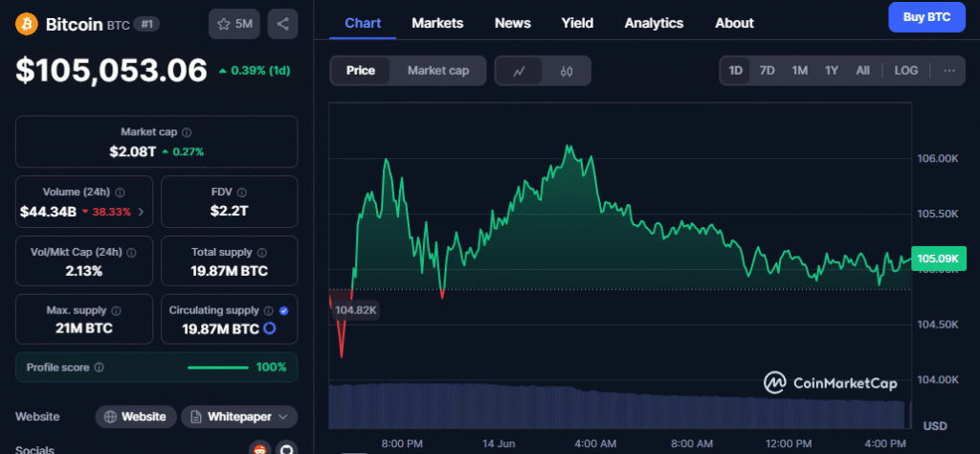
Task: Click the volume bars under the chart
Action: pyautogui.click(x=616, y=405)
